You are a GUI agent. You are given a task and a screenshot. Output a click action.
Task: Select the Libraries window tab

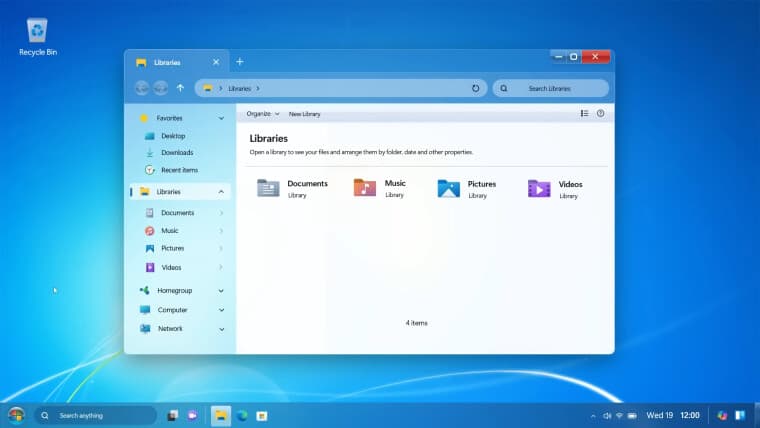tap(176, 62)
